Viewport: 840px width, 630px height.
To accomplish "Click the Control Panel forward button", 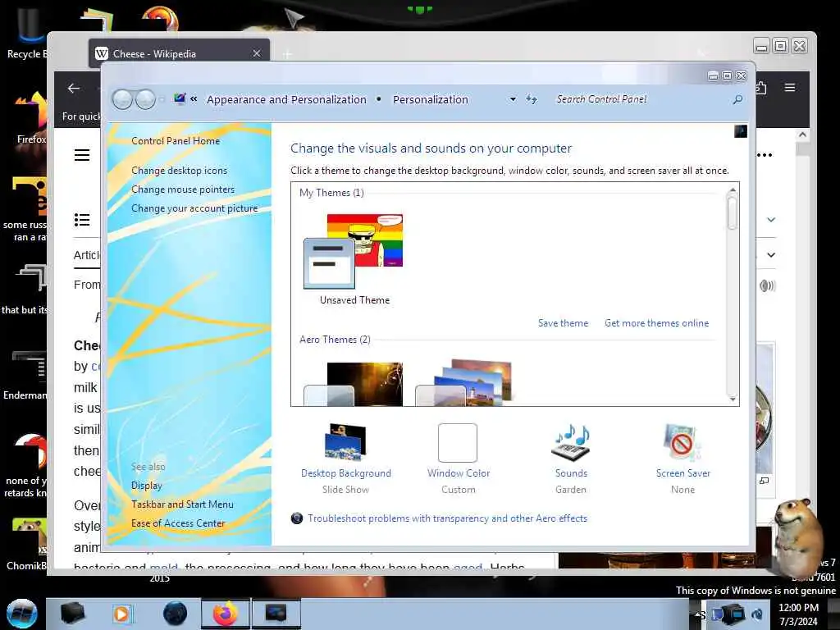I will click(145, 99).
